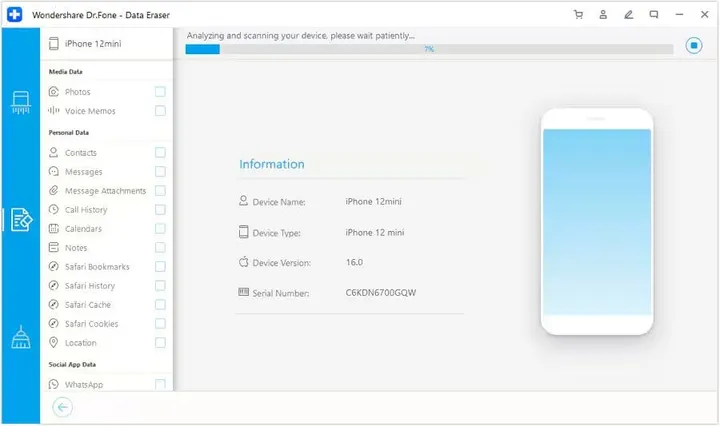Click the Personal Data section label
This screenshot has height=426, width=720.
pyautogui.click(x=69, y=133)
